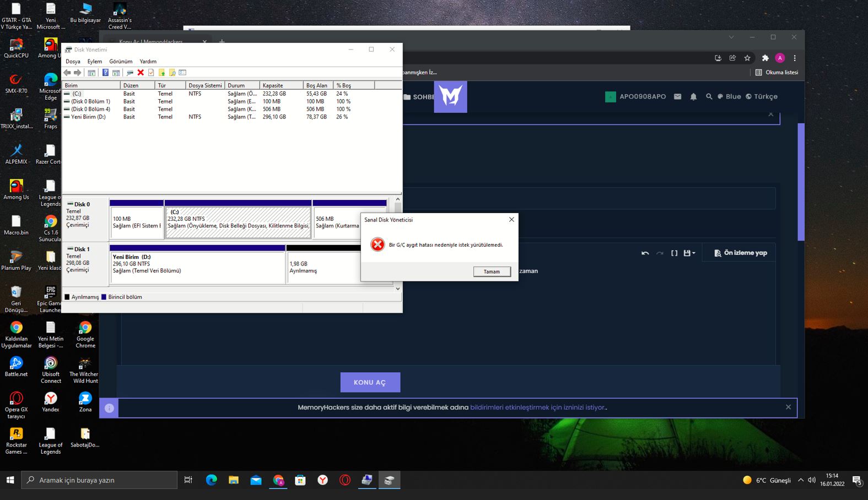Click the search magnifier on MemoryHackers header
Image resolution: width=868 pixels, height=500 pixels.
click(x=709, y=96)
